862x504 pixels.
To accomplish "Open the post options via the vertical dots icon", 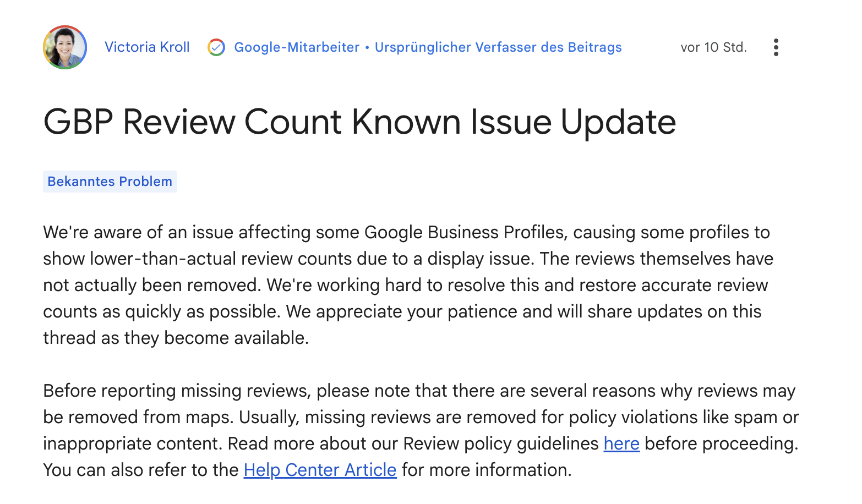I will (776, 47).
